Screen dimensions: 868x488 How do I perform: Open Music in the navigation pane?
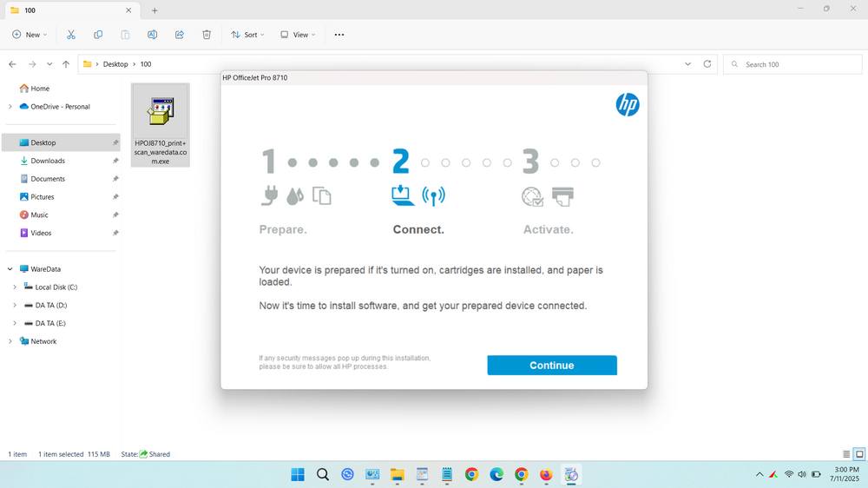[39, 215]
